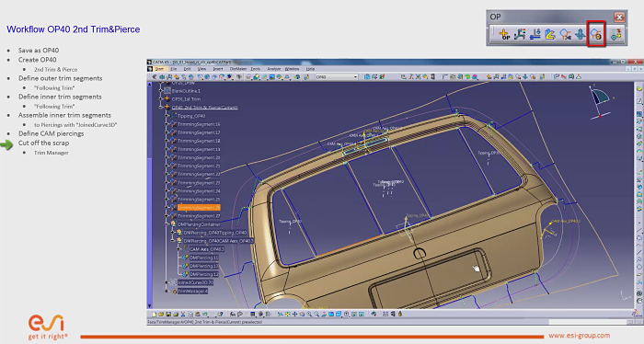The width and height of the screenshot is (644, 344).
Task: Select TrimManager.4 in the specification tree
Action: point(193,291)
